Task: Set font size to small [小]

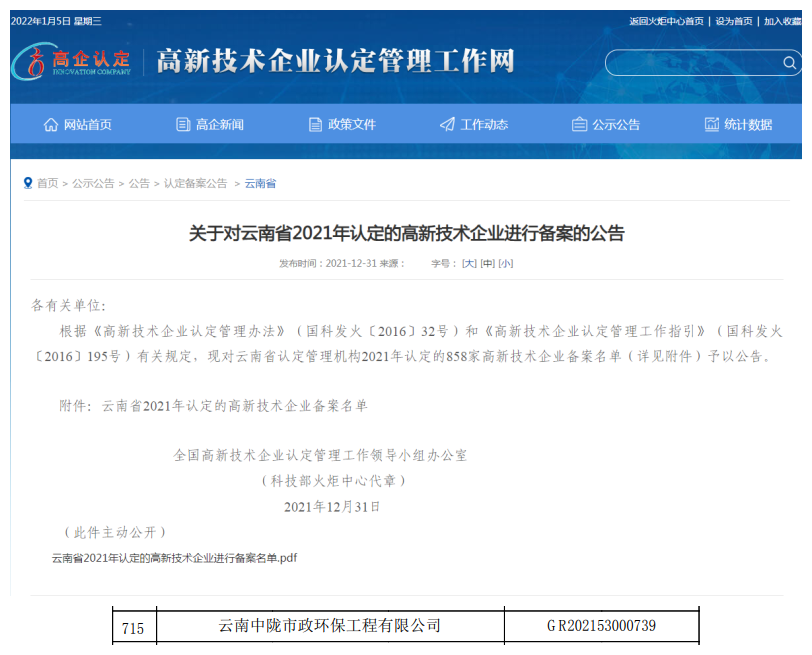Action: coord(505,263)
